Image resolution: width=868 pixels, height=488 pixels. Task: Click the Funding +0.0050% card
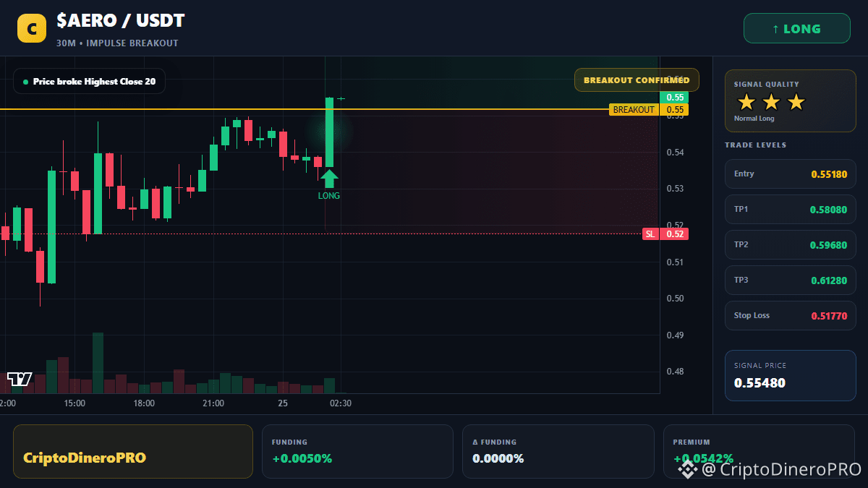click(x=357, y=451)
